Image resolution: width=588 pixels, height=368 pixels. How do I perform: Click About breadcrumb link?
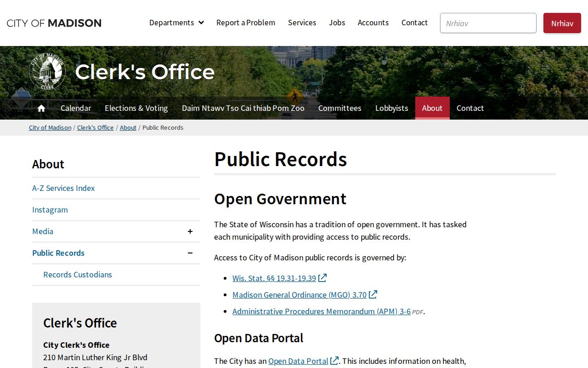(x=128, y=127)
